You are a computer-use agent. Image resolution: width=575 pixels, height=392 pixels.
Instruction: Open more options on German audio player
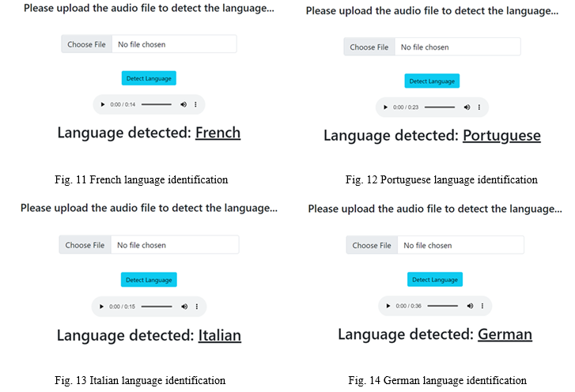pyautogui.click(x=482, y=306)
